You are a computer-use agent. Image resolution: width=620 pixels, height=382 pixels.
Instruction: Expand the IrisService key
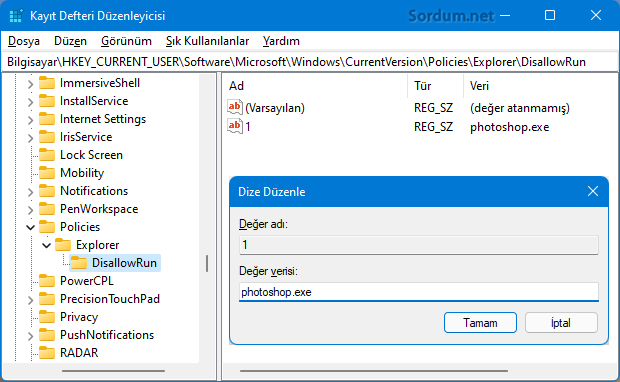30,138
